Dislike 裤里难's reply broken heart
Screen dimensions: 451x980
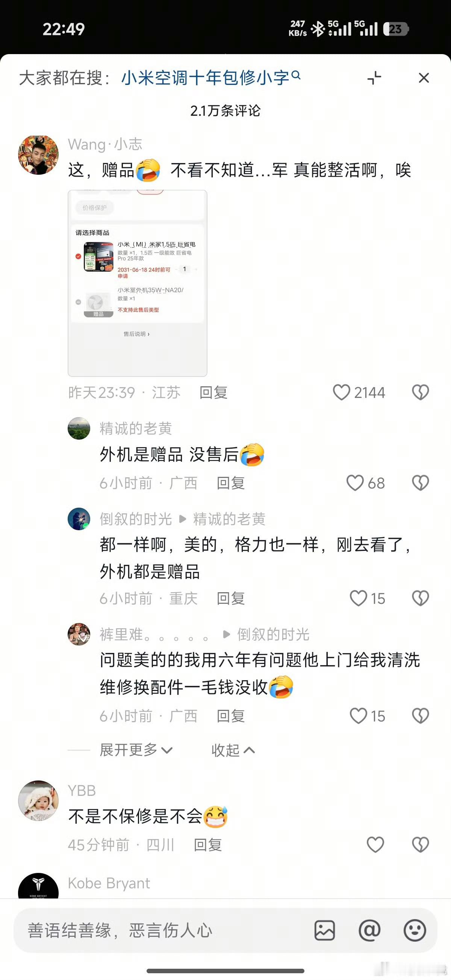coord(421,716)
